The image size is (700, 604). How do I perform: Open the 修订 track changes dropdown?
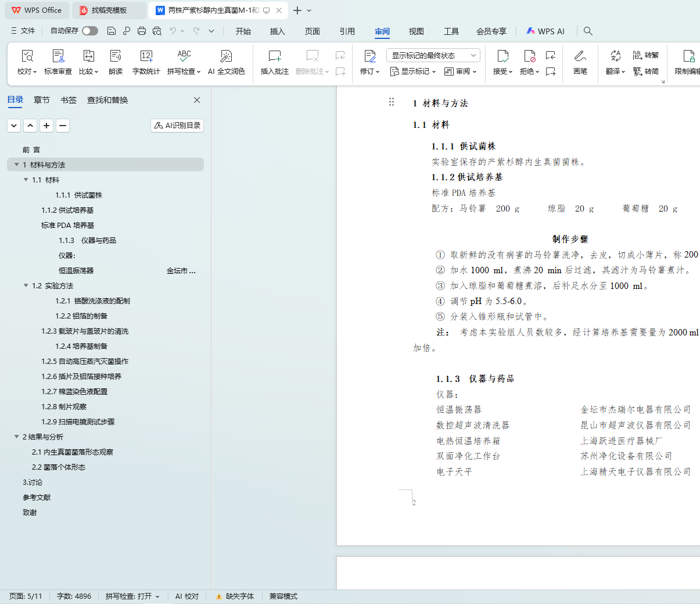click(369, 72)
